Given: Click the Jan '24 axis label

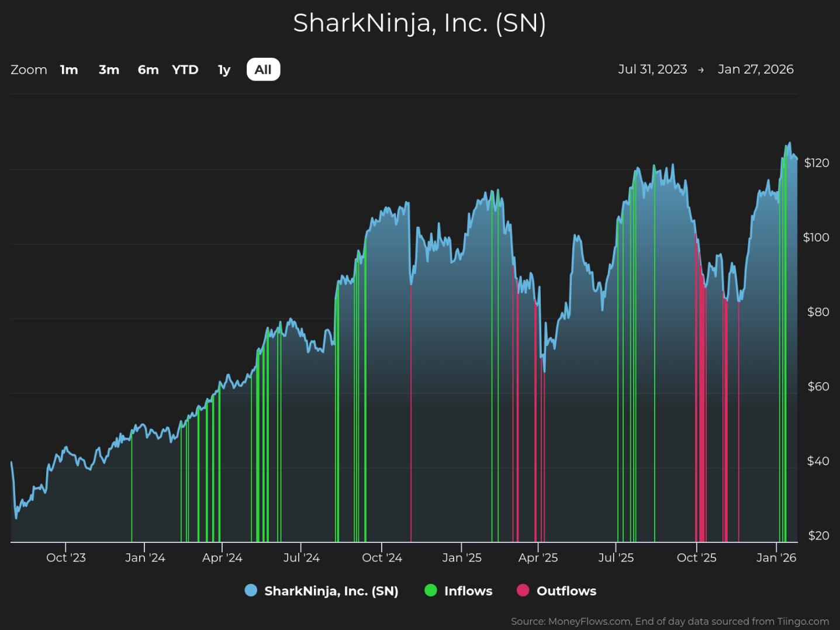Looking at the screenshot, I should coord(145,558).
